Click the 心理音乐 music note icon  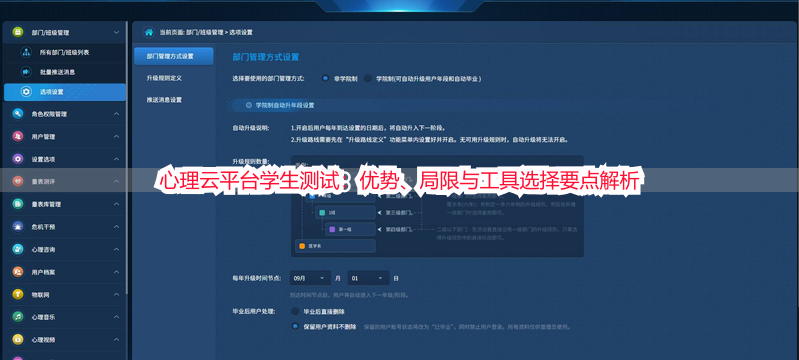tap(18, 317)
